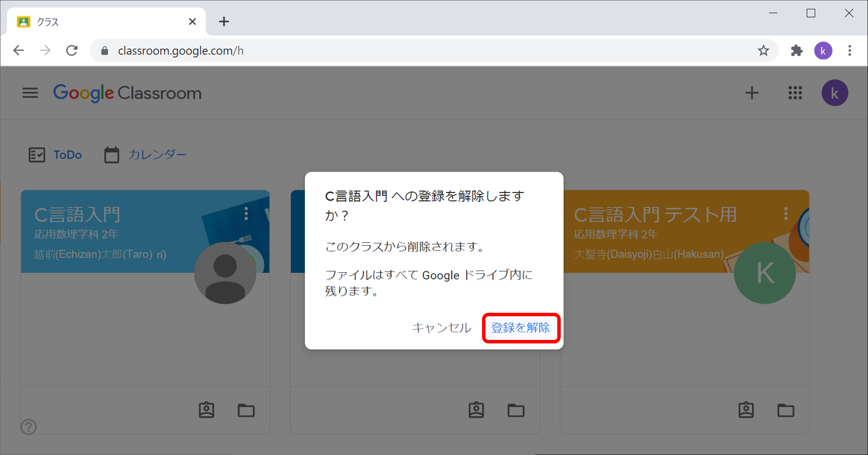Open assignments icon on C言語入門 card
The height and width of the screenshot is (455, 868).
(207, 410)
